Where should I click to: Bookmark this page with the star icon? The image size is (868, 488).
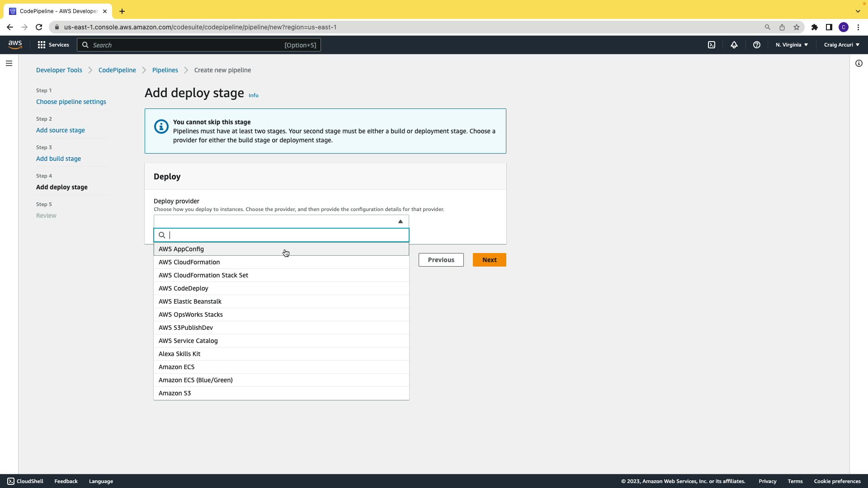(797, 27)
